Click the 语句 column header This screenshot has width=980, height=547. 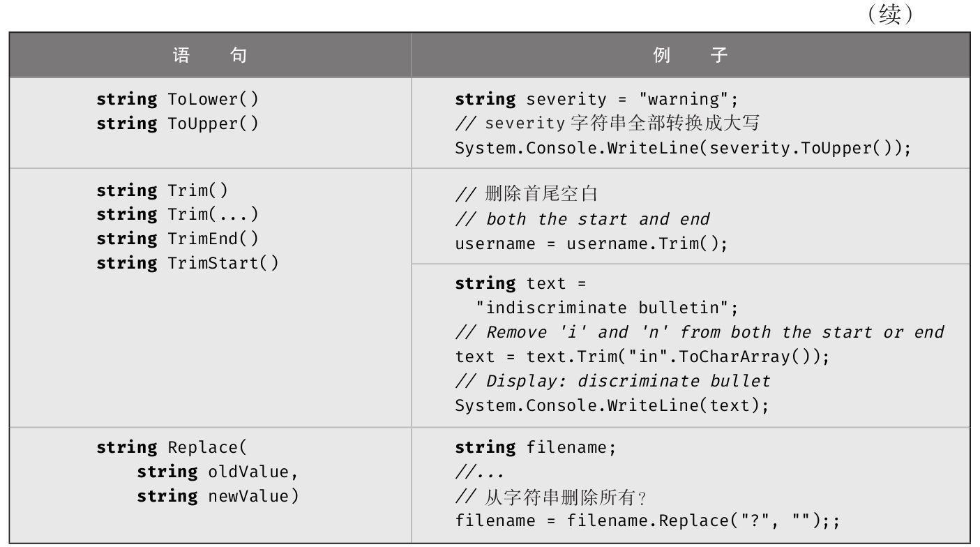tap(209, 55)
